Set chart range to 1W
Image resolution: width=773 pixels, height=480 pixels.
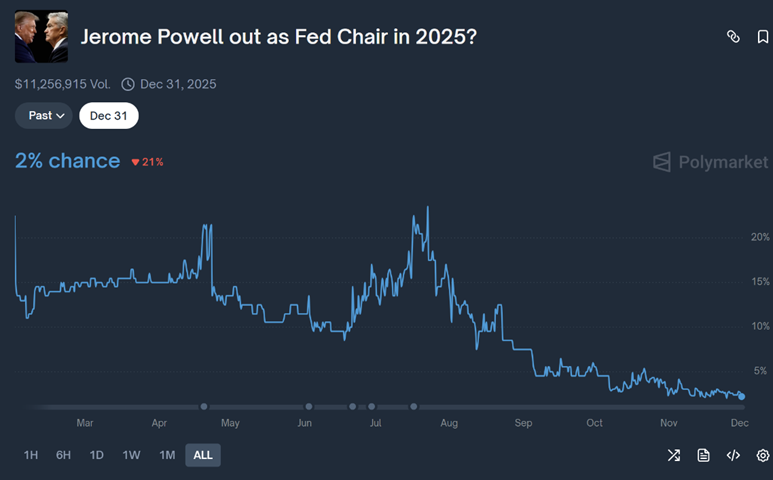tap(131, 455)
